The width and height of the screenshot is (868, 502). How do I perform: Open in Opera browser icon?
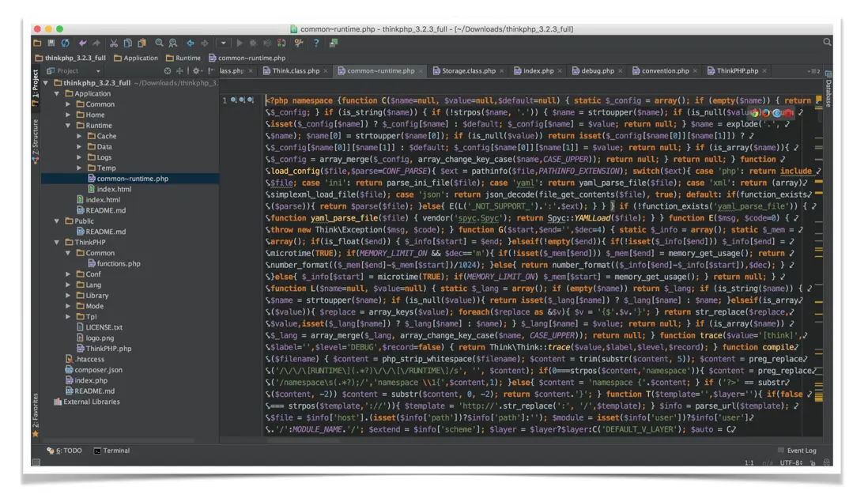788,113
